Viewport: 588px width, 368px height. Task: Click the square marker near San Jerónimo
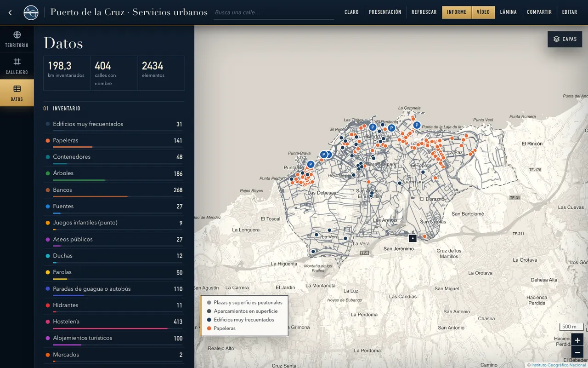(413, 238)
